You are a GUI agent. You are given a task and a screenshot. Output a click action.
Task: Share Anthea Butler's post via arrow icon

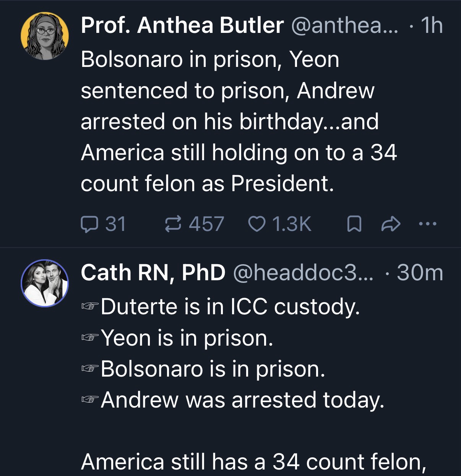tap(391, 224)
